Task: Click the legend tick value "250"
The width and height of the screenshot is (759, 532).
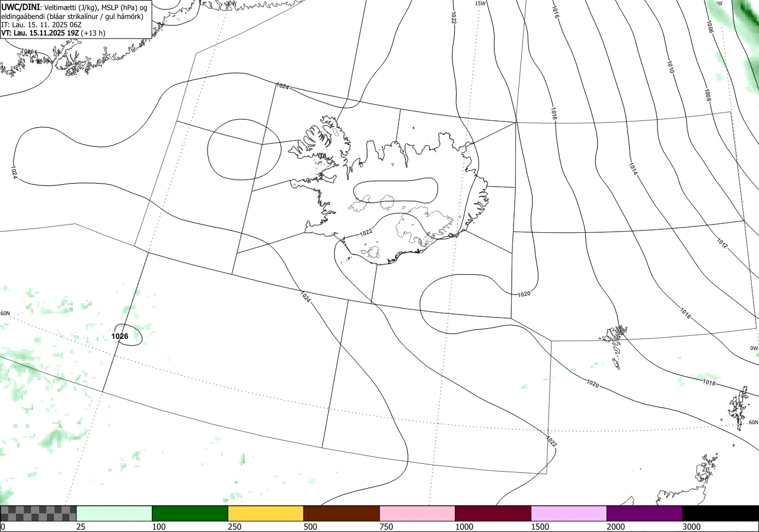Action: (x=235, y=527)
